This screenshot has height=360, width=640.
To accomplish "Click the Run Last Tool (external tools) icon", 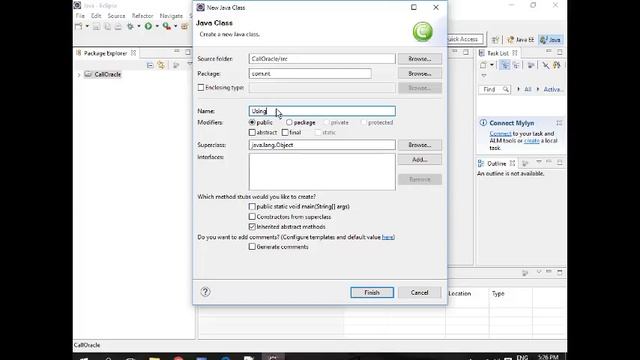I will pos(167,27).
